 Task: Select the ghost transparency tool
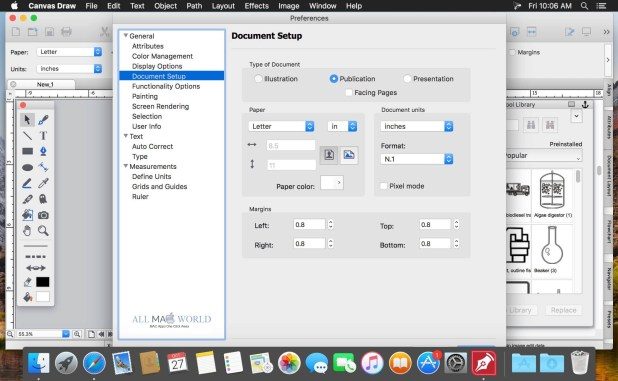(43, 199)
